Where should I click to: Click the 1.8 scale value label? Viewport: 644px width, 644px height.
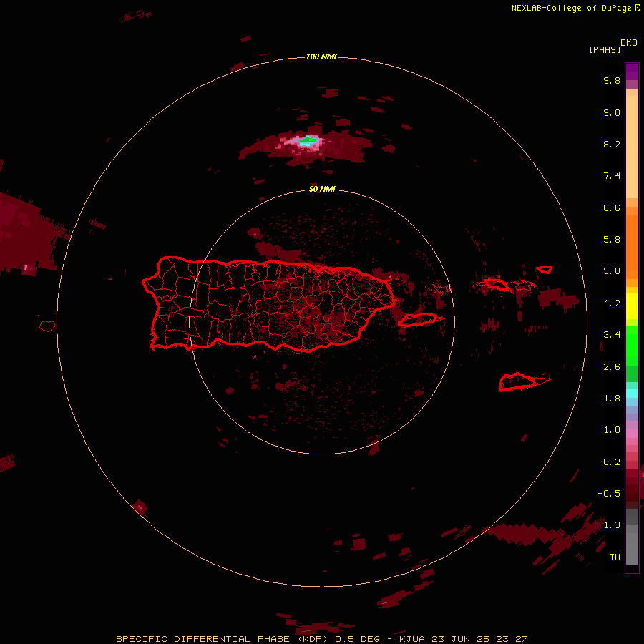[612, 399]
